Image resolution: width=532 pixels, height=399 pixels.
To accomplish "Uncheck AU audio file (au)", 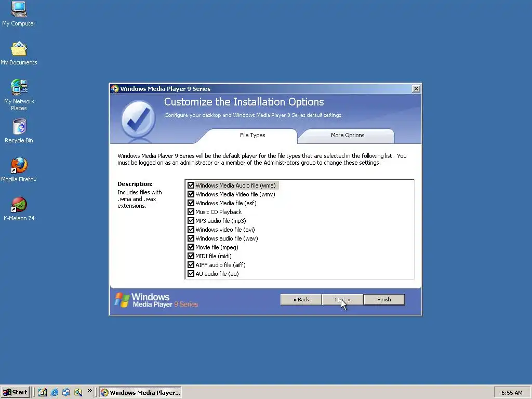I will pyautogui.click(x=191, y=273).
